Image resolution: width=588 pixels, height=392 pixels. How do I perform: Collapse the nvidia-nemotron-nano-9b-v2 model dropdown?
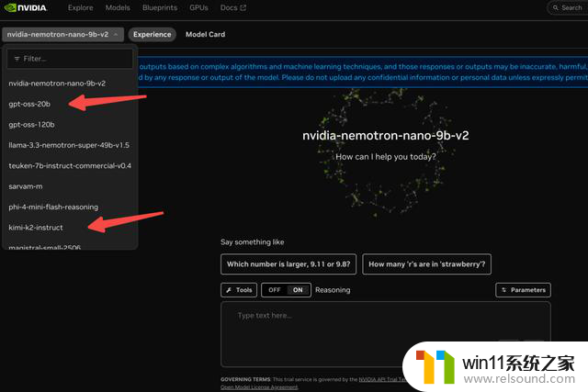click(x=62, y=35)
